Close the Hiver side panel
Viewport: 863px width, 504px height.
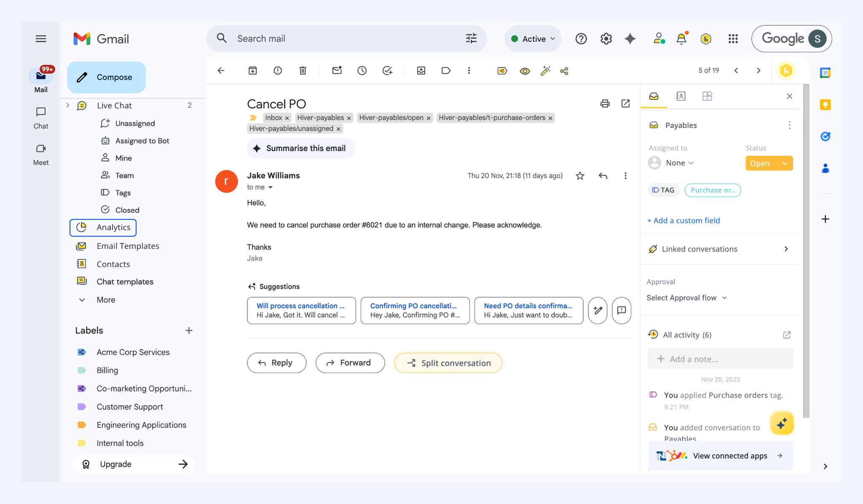point(790,96)
